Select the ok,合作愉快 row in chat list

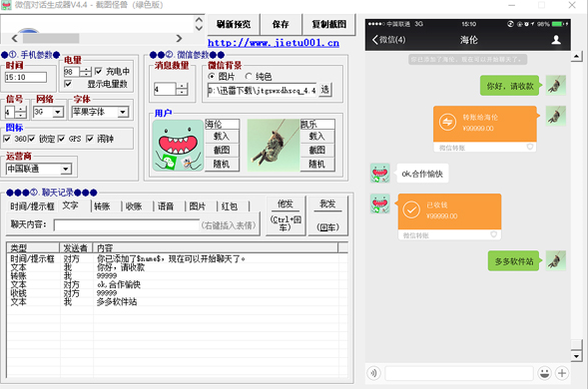(177, 284)
